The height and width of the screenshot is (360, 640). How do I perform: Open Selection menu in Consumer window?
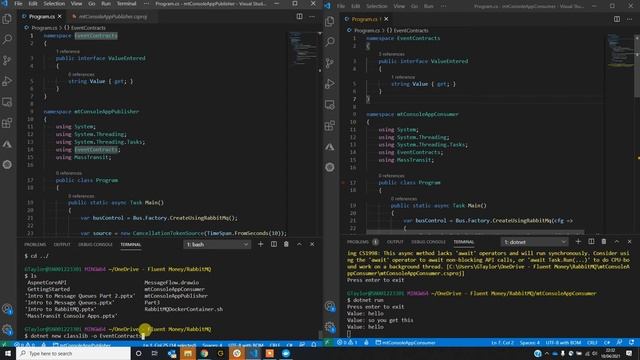(376, 6)
